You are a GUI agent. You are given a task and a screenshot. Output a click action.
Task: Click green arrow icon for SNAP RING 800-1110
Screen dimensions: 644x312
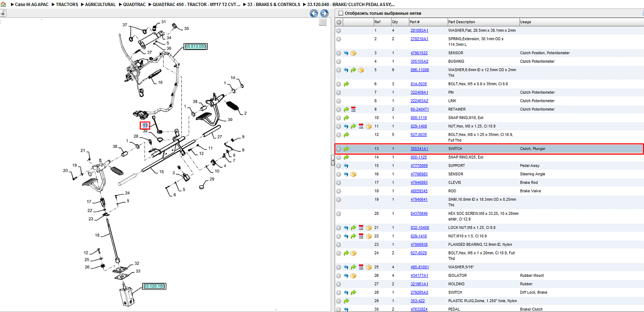tap(346, 118)
